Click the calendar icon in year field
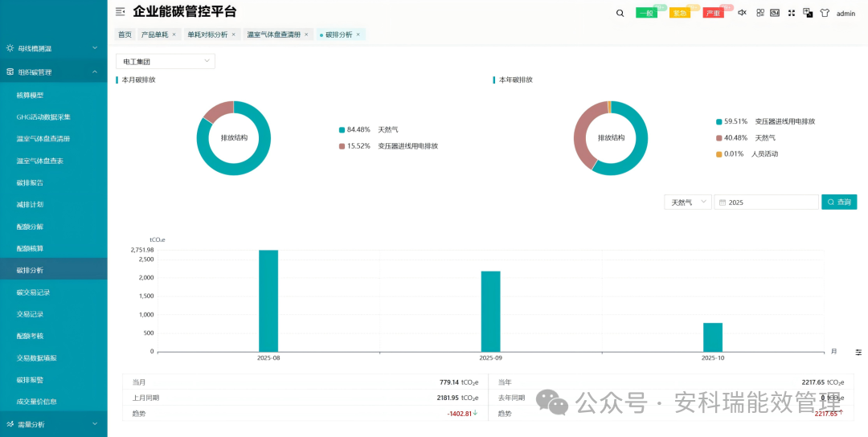 (723, 202)
